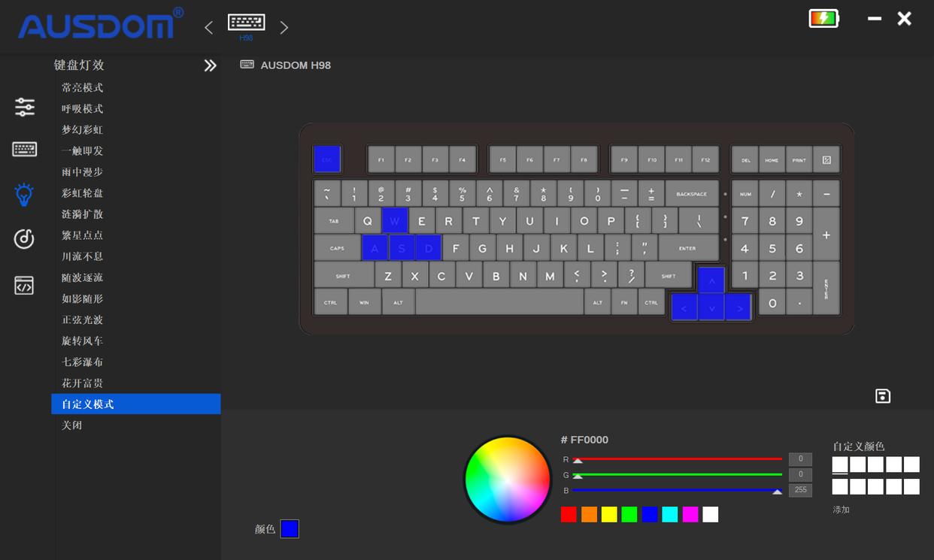Select the D key on virtual keyboard
The image size is (934, 560).
pos(428,248)
